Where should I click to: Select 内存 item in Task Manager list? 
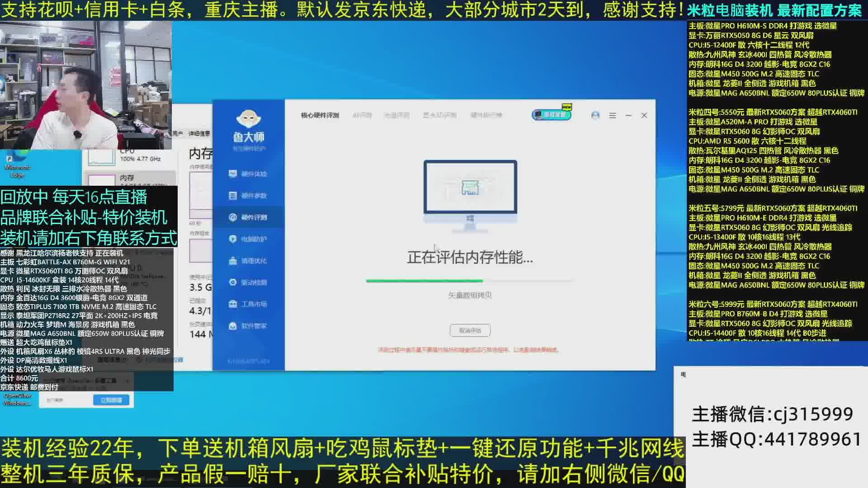pyautogui.click(x=129, y=178)
